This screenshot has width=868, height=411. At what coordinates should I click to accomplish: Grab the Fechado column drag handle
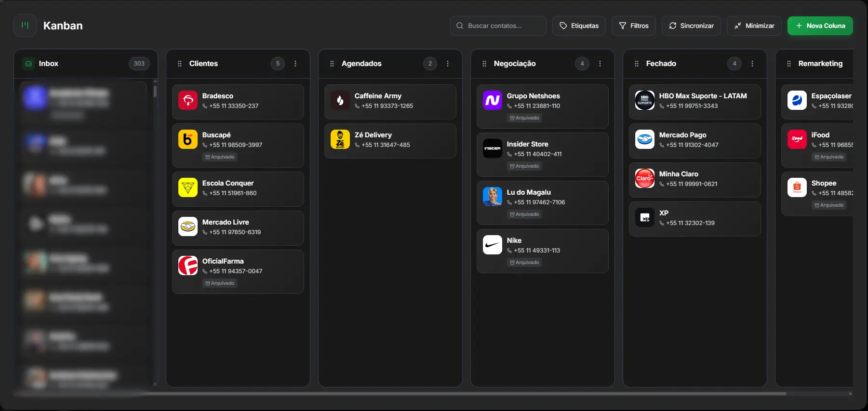[x=637, y=64]
